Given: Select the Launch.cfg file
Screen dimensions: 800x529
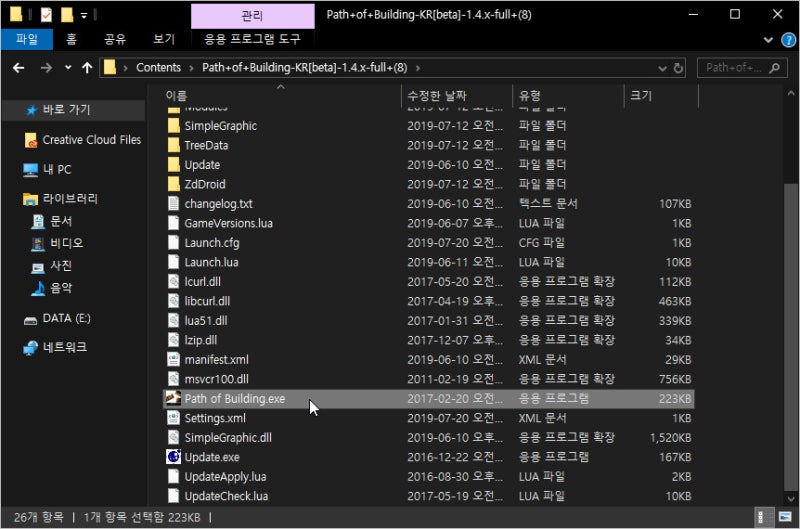Looking at the screenshot, I should coord(429,242).
